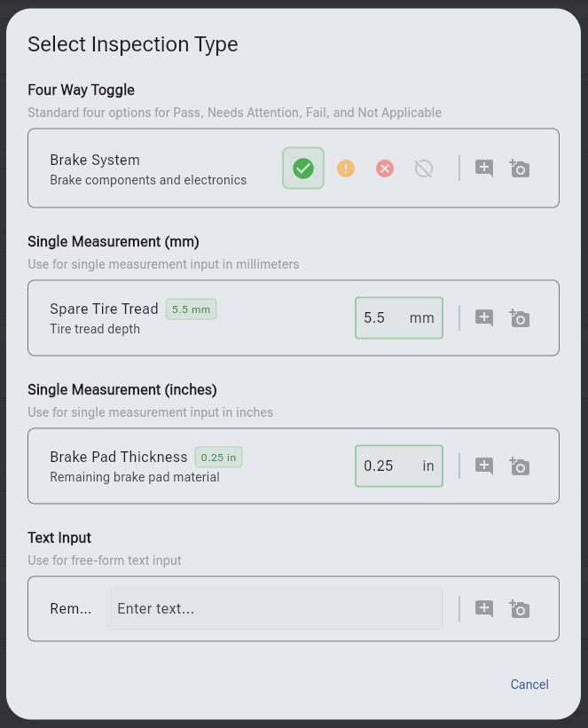
Task: Mark Brake System as Fail
Action: (x=384, y=168)
